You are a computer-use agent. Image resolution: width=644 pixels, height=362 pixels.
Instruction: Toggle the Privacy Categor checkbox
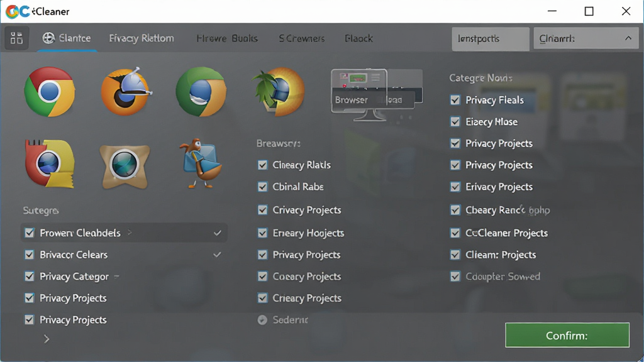tap(30, 277)
